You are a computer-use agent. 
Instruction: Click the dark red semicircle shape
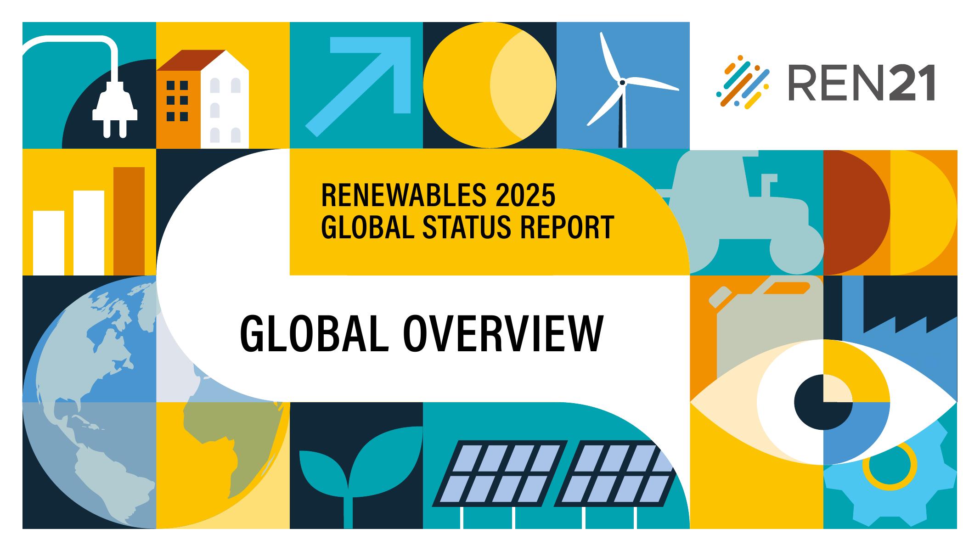pos(854,213)
